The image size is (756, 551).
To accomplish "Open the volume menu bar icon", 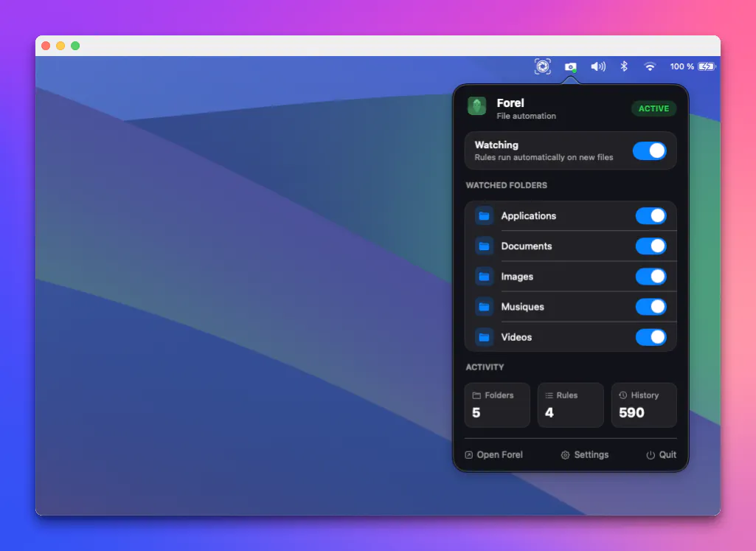I will pyautogui.click(x=598, y=66).
